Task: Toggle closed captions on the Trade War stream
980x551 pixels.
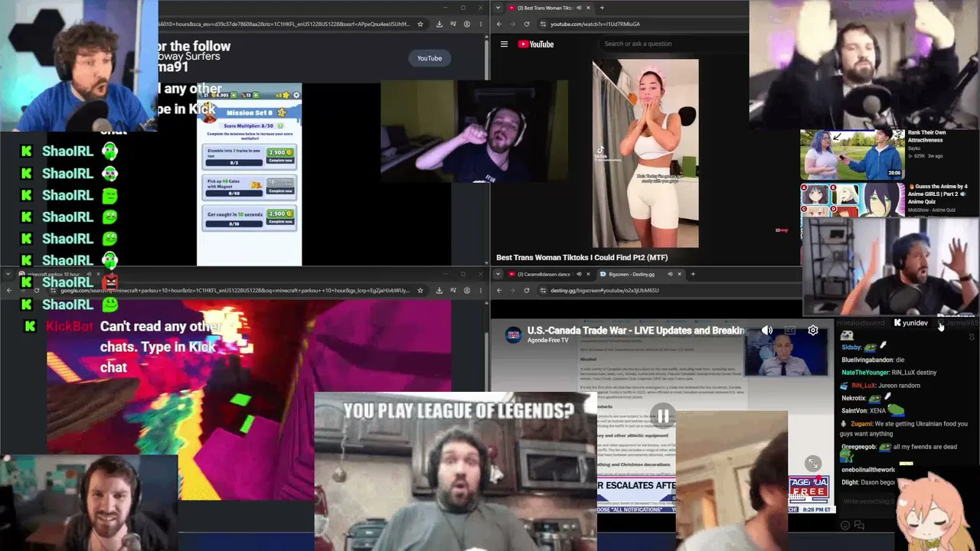Action: click(x=790, y=331)
